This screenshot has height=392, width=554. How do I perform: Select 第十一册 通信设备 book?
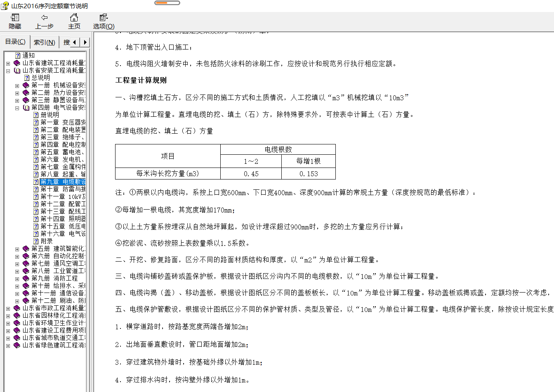pyautogui.click(x=58, y=293)
